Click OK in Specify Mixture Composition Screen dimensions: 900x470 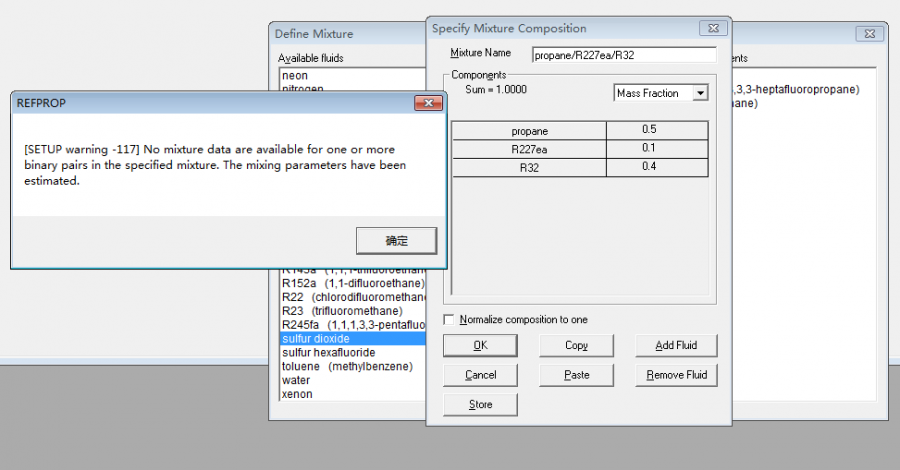click(480, 345)
